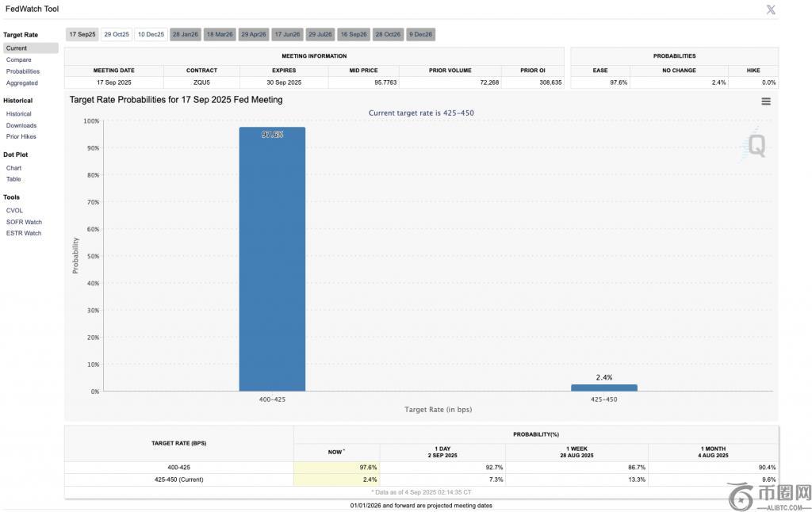The width and height of the screenshot is (812, 512).
Task: Click the small 425-450 probability bar
Action: tap(603, 388)
